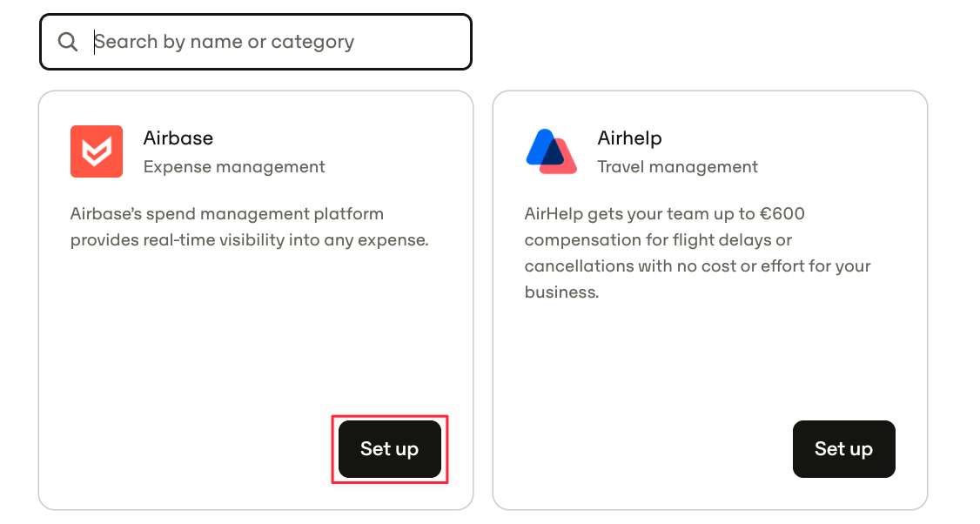The height and width of the screenshot is (524, 980).
Task: Place cursor at the search box text caret
Action: [x=94, y=42]
